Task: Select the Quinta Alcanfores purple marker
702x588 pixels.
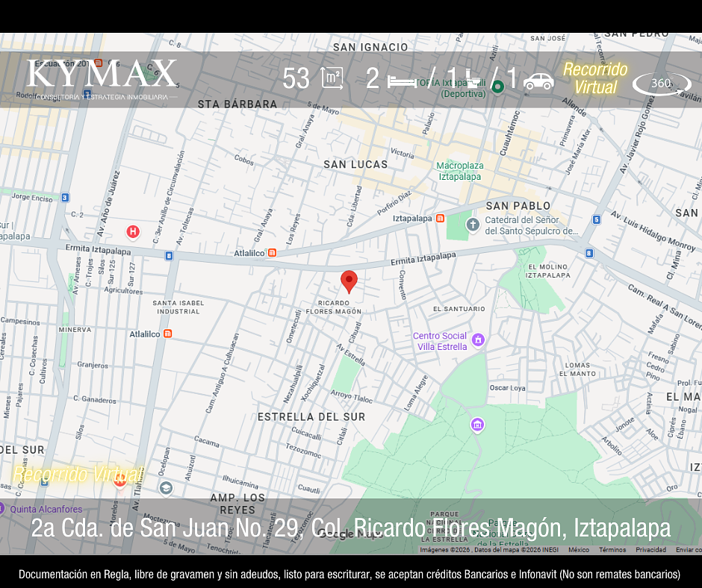Action: click(x=2, y=509)
